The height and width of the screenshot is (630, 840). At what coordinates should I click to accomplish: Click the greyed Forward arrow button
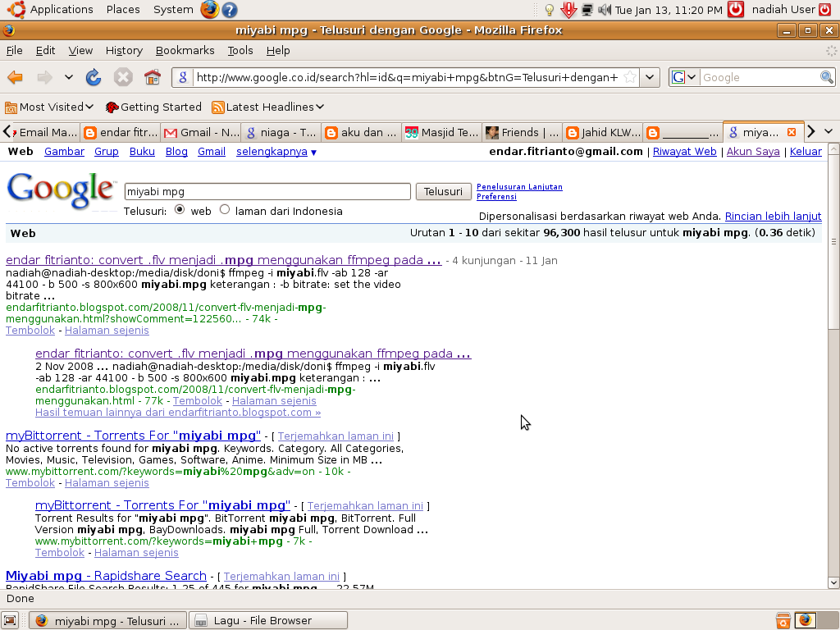click(x=44, y=77)
